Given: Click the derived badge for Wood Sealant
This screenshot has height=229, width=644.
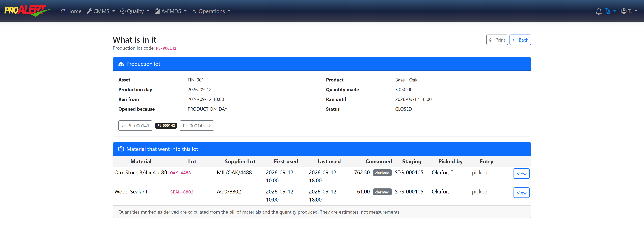Looking at the screenshot, I should 382,192.
